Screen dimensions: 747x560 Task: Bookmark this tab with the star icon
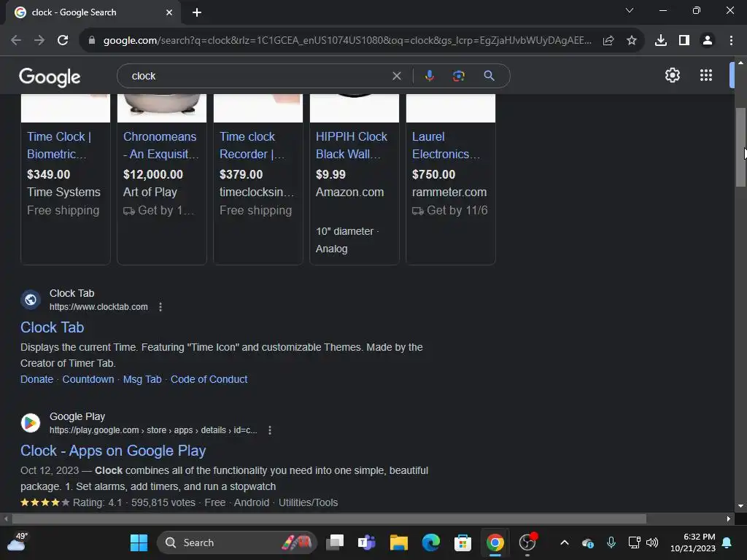(632, 41)
